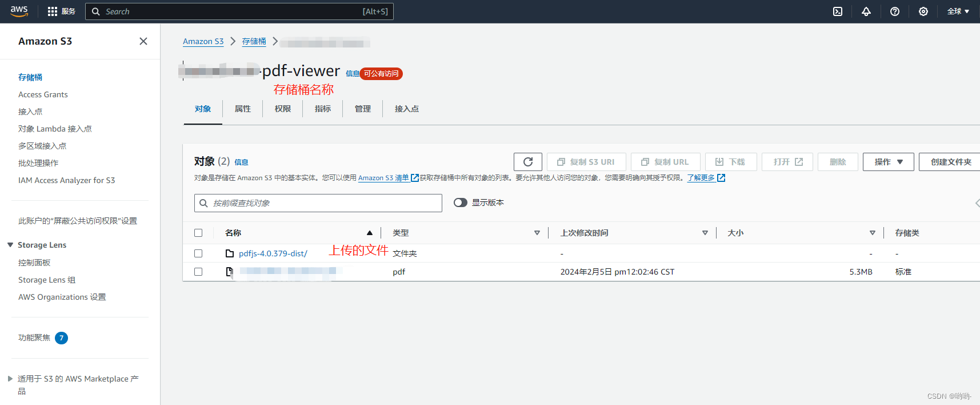The width and height of the screenshot is (980, 405).
Task: Toggle the 显示版本 switch
Action: point(461,202)
